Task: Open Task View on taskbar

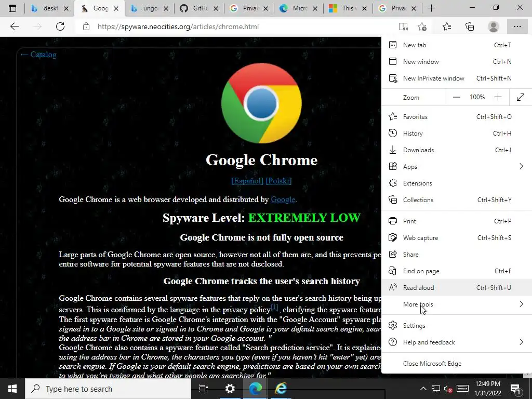Action: coord(204,389)
